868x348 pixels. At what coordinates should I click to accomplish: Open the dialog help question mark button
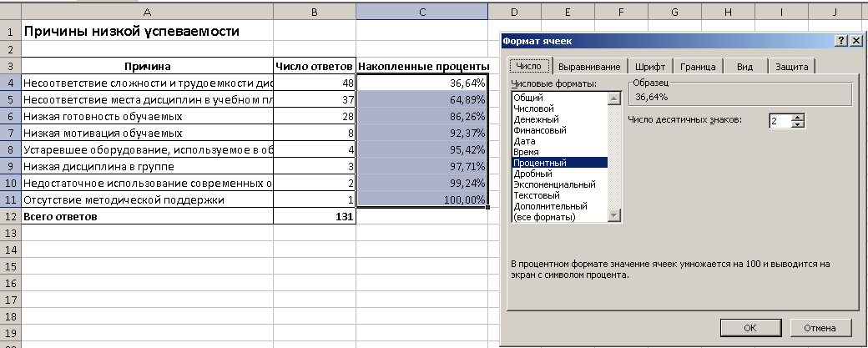841,41
